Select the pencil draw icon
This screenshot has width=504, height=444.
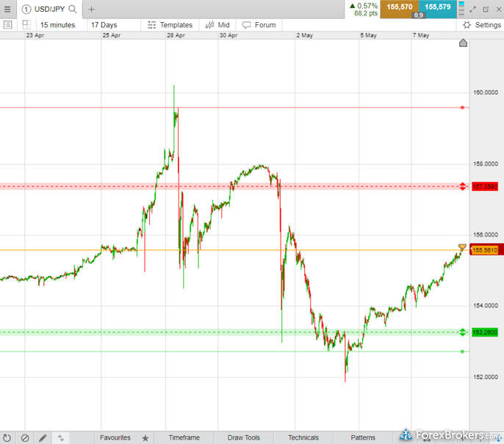click(x=43, y=438)
